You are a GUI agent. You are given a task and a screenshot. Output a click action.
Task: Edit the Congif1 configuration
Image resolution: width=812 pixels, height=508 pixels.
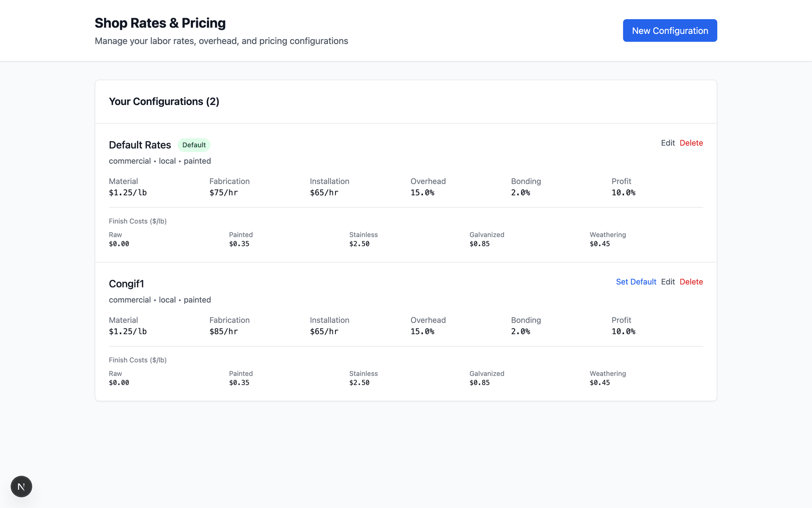(x=667, y=282)
